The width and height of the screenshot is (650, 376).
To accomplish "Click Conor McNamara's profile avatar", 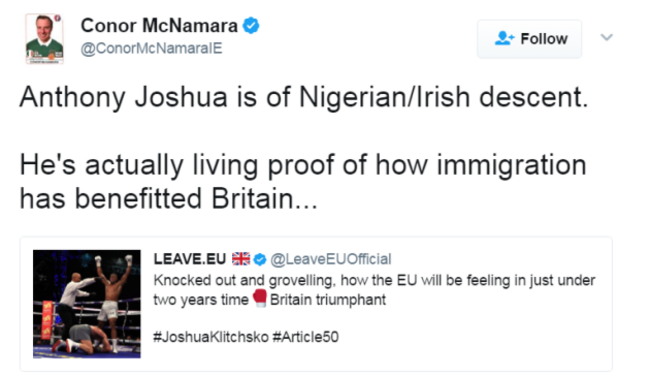I will pyautogui.click(x=44, y=39).
